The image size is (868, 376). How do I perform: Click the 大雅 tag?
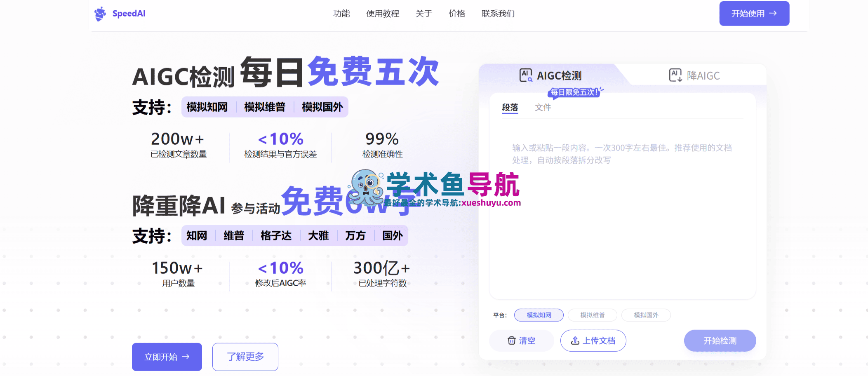click(318, 236)
